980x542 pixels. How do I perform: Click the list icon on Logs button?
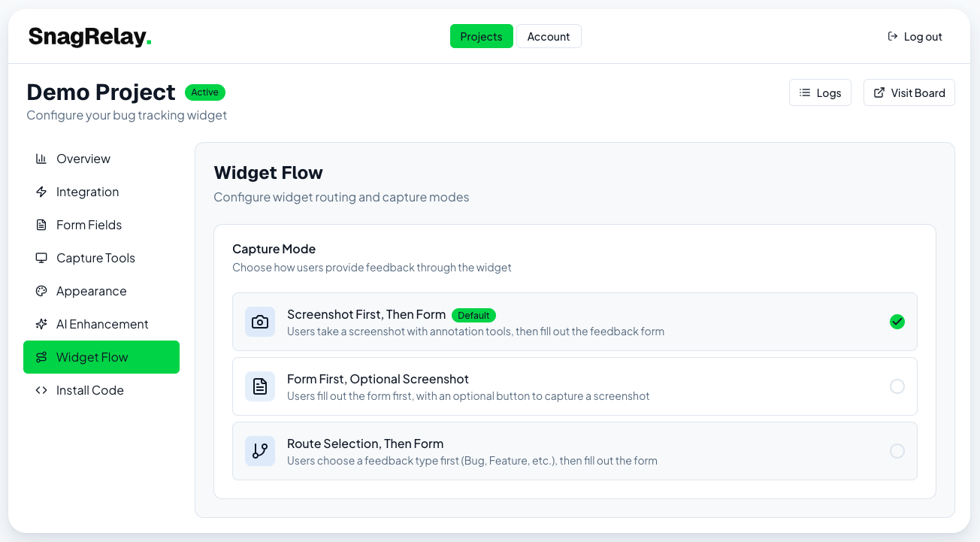coord(805,92)
